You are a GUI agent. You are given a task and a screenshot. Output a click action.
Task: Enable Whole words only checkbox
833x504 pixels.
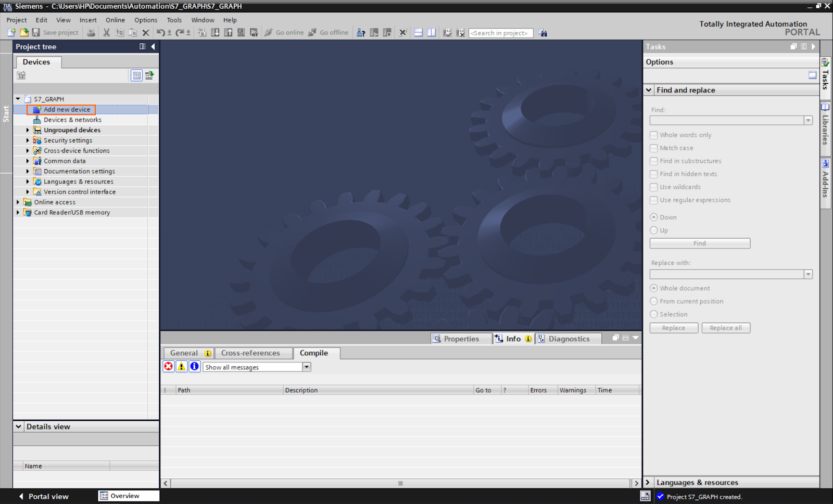(654, 135)
